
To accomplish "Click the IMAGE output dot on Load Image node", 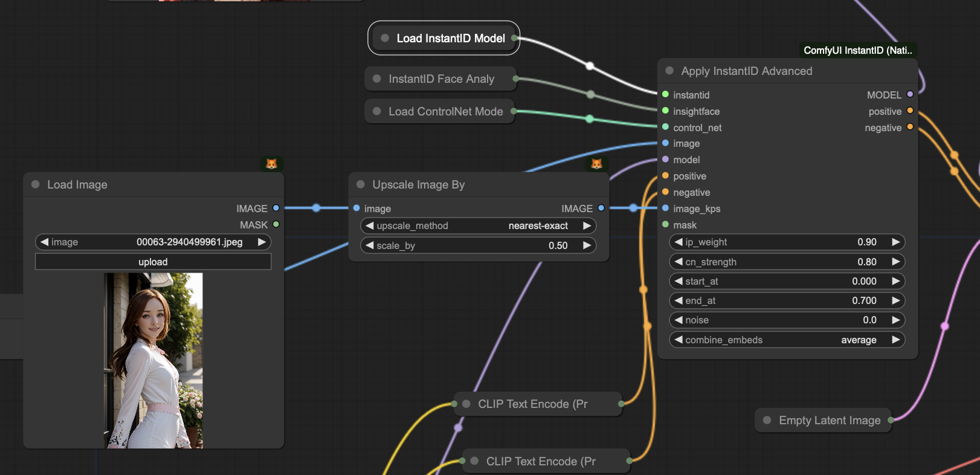I will 276,208.
